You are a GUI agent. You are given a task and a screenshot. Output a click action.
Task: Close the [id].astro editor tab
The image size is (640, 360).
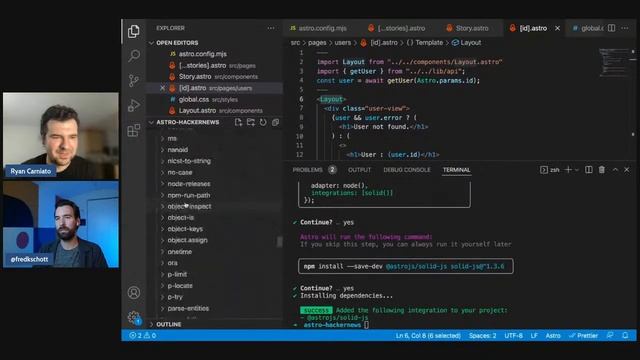(558, 28)
